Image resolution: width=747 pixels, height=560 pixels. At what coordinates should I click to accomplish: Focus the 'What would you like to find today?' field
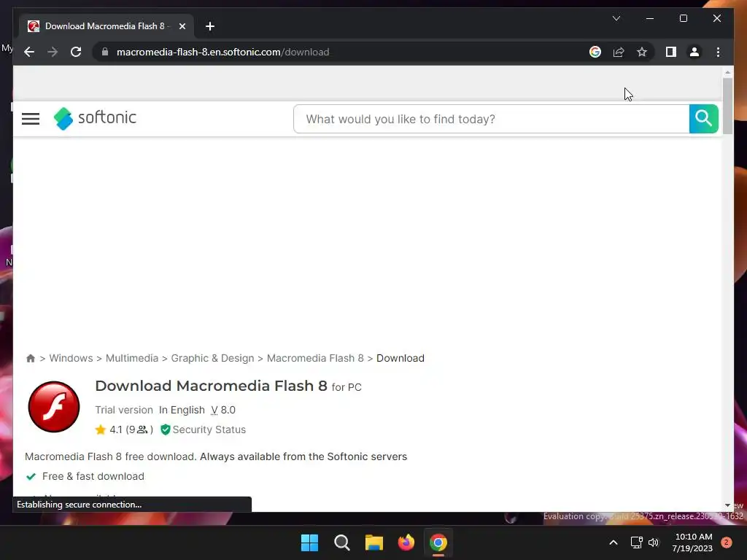pos(491,119)
